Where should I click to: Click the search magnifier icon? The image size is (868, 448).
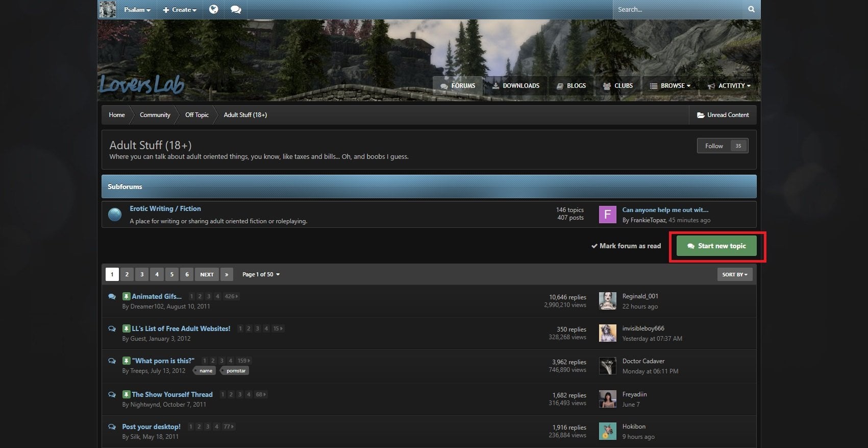click(751, 9)
